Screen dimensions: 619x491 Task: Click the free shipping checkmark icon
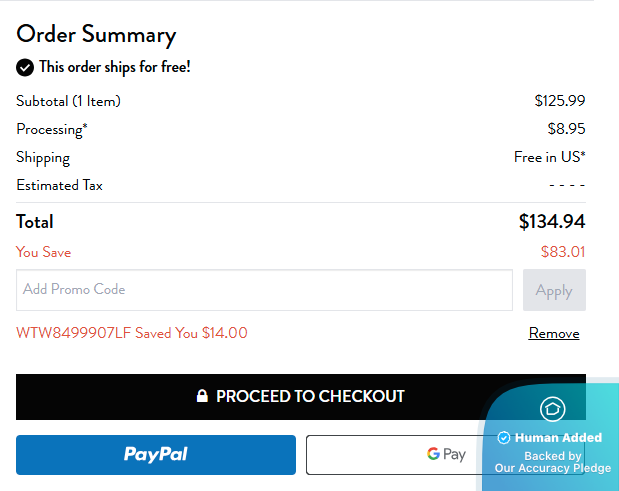pos(25,68)
